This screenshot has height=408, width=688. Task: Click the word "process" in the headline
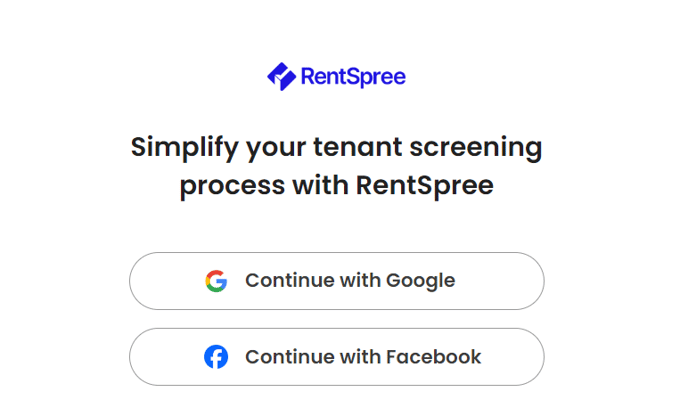pos(232,188)
